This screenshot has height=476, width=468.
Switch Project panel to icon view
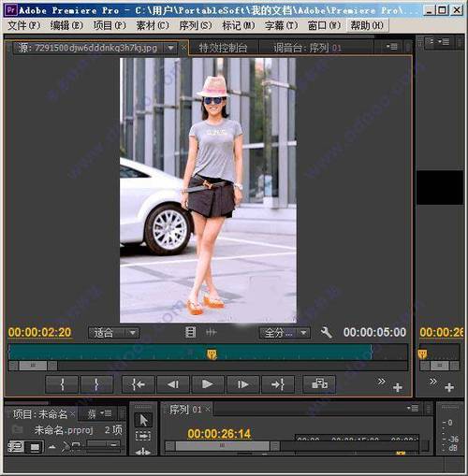click(x=35, y=447)
